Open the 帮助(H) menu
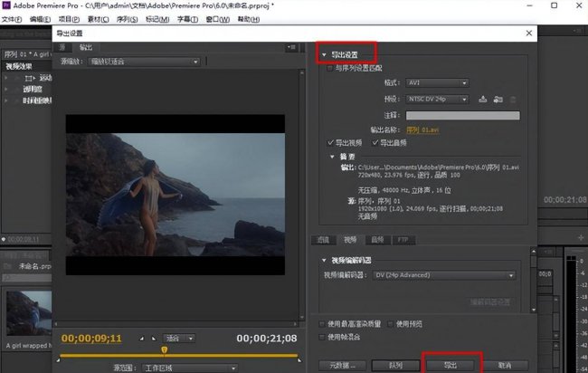Image resolution: width=588 pixels, height=373 pixels. [x=249, y=19]
